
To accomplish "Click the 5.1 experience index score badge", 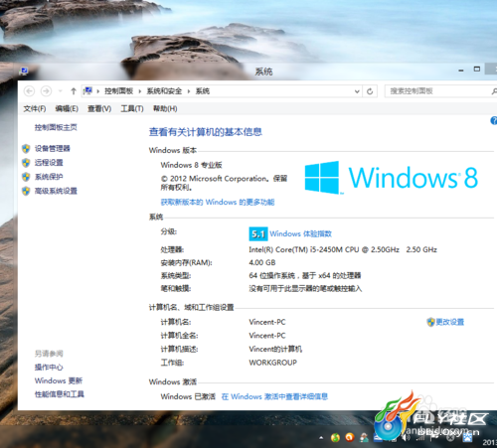I will (x=258, y=234).
